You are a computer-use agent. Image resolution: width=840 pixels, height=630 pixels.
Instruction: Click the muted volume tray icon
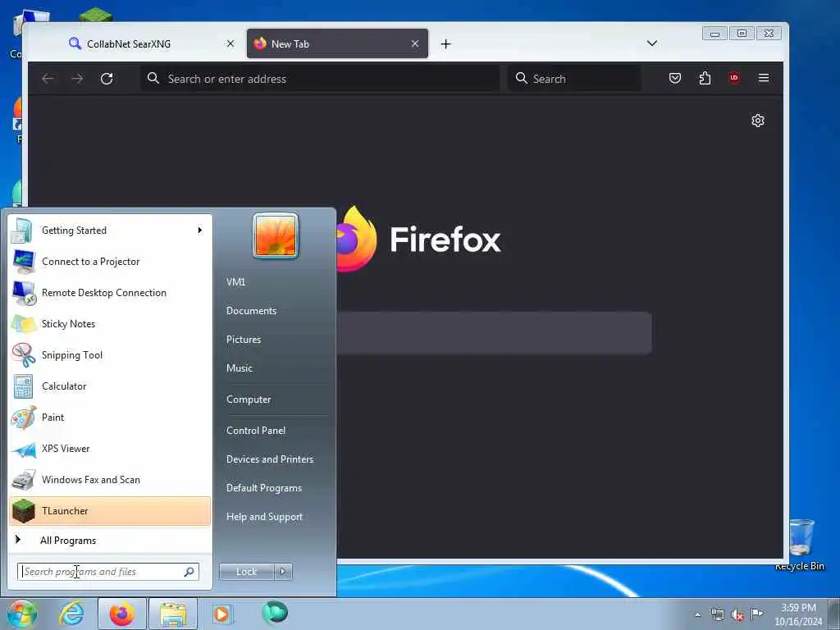coord(737,615)
